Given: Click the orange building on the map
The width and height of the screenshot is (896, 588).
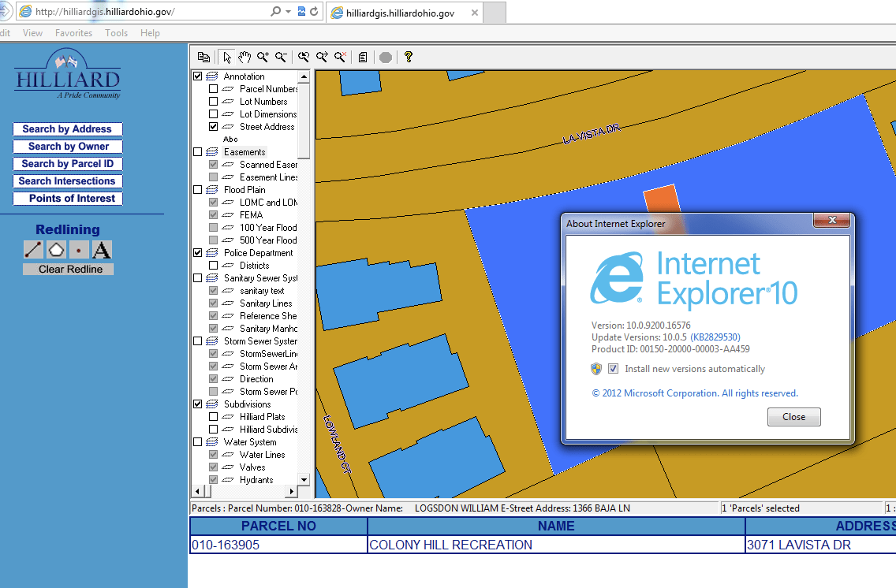Looking at the screenshot, I should 663,199.
